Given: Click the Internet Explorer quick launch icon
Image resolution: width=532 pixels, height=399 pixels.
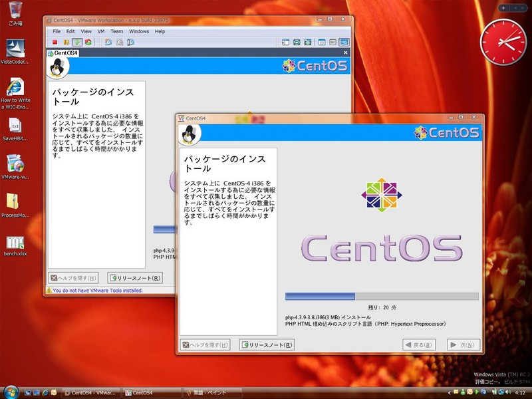Looking at the screenshot, I should (x=45, y=392).
